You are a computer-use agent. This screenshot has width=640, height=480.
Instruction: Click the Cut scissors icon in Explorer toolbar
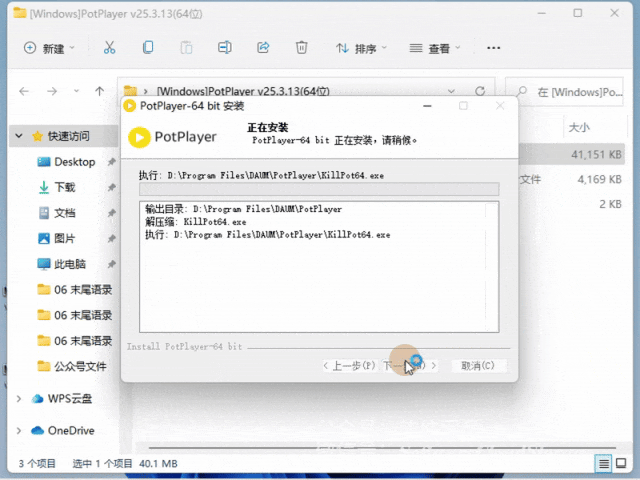109,48
